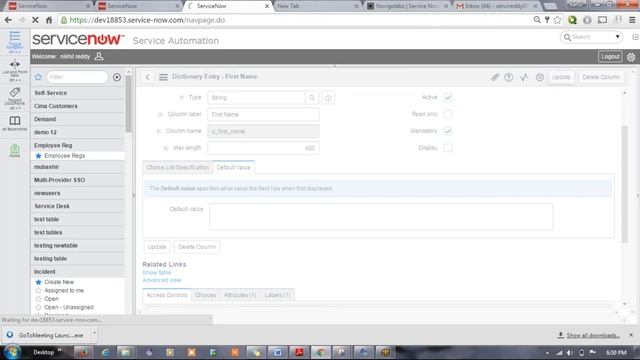640x360 pixels.
Task: Open system settings gear near Logout
Action: point(631,57)
